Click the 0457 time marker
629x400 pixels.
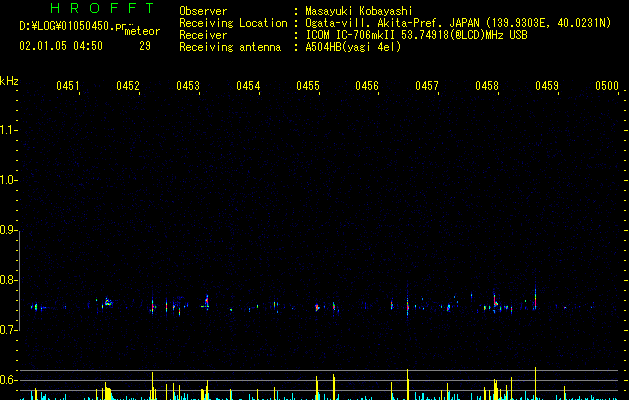pyautogui.click(x=427, y=86)
